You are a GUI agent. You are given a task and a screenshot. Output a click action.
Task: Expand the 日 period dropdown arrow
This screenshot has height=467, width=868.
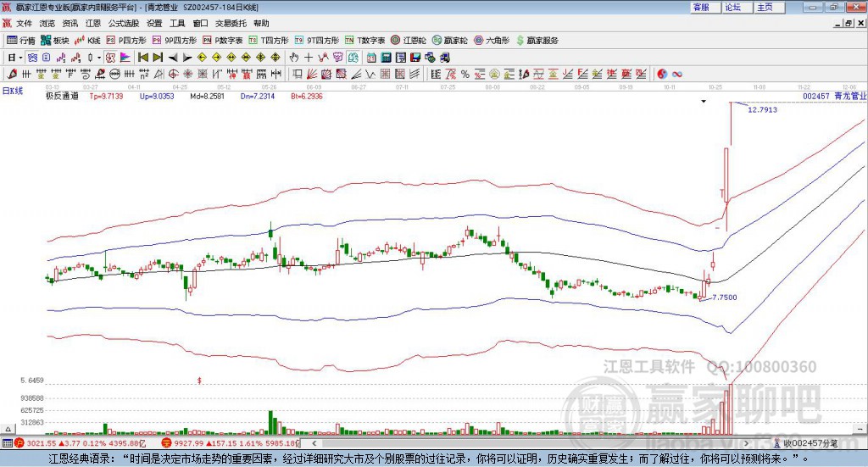pyautogui.click(x=20, y=58)
